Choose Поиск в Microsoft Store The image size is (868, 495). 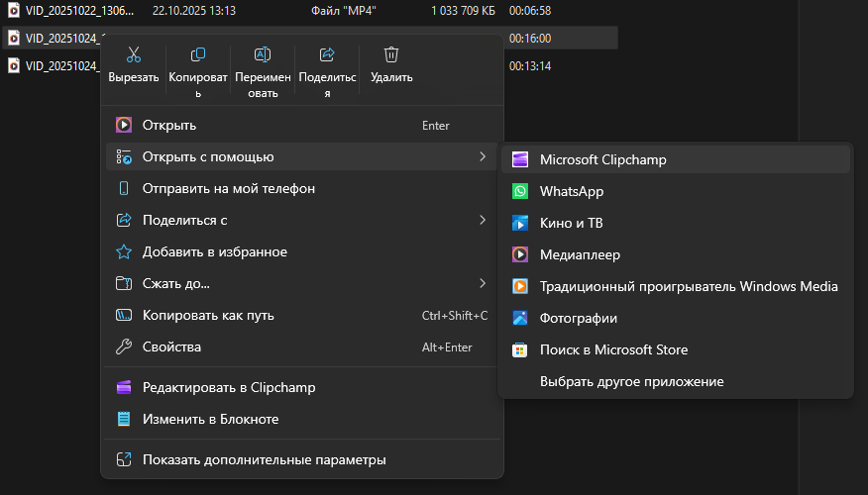click(676, 349)
